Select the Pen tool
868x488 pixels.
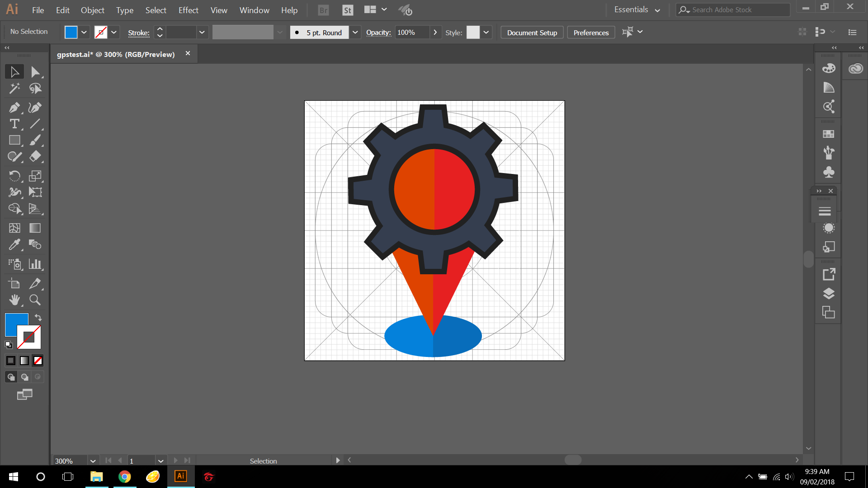tap(14, 108)
